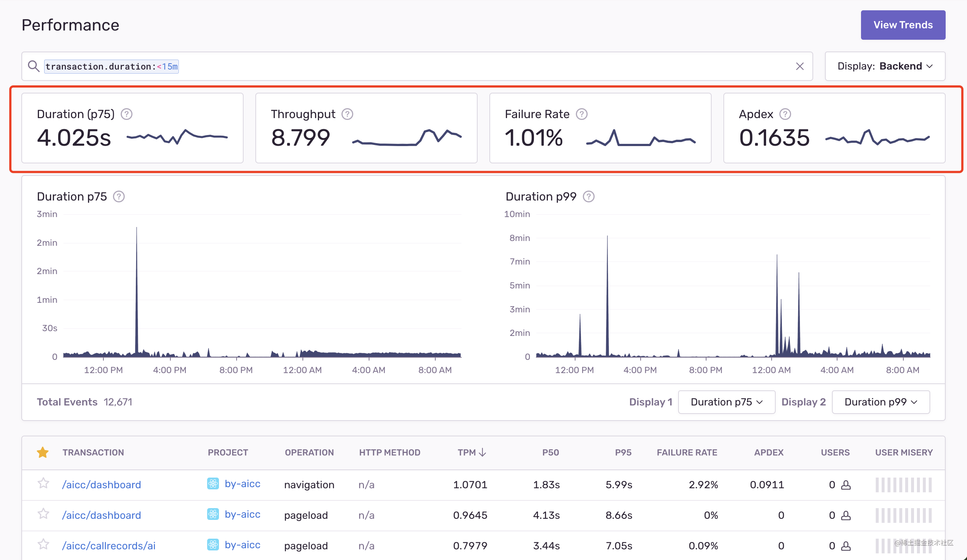The width and height of the screenshot is (967, 560).
Task: Click the 1.0701 TPM cell
Action: 470,484
